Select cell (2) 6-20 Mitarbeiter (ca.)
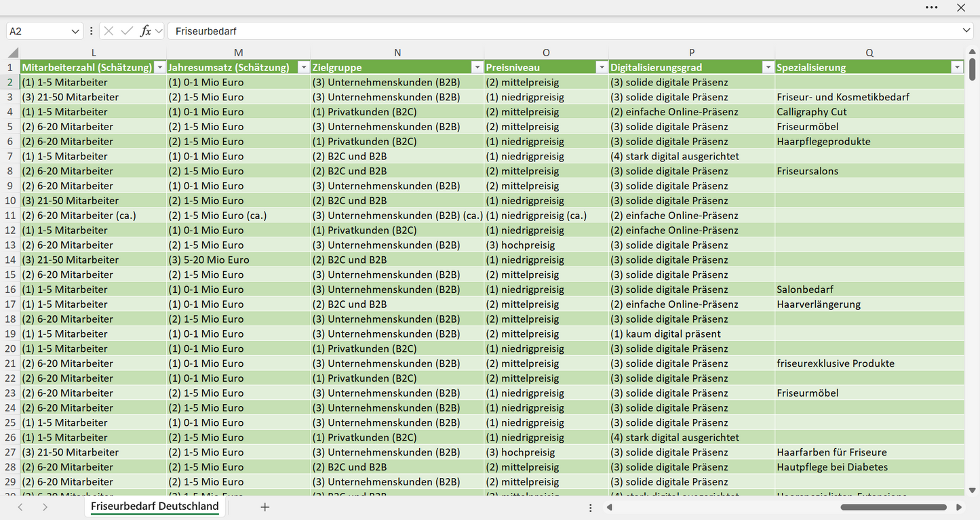 pyautogui.click(x=94, y=216)
